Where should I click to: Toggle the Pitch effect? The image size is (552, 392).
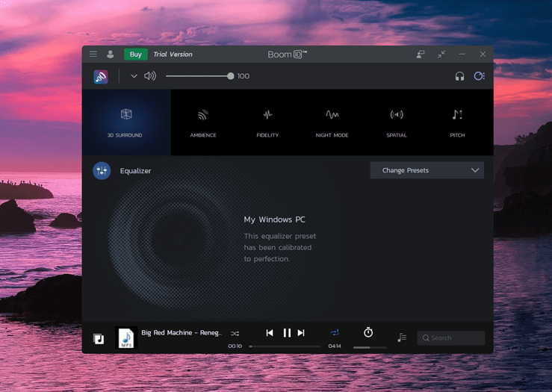[457, 122]
